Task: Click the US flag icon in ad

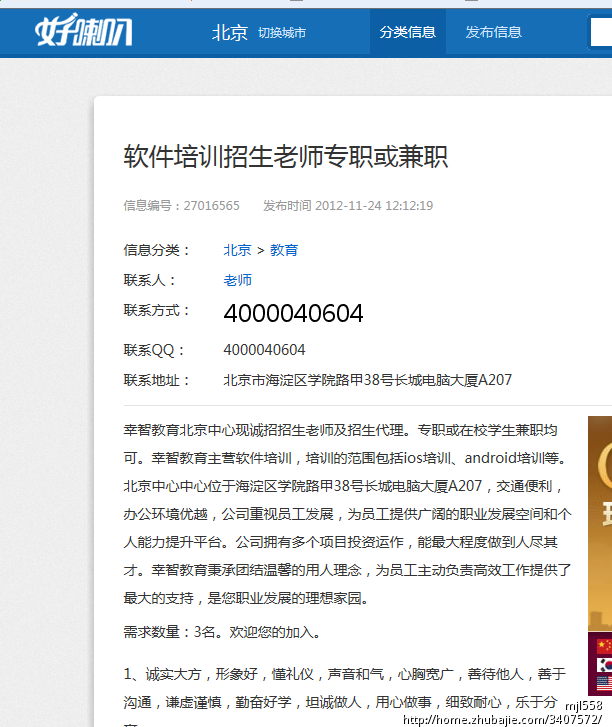Action: [x=605, y=684]
